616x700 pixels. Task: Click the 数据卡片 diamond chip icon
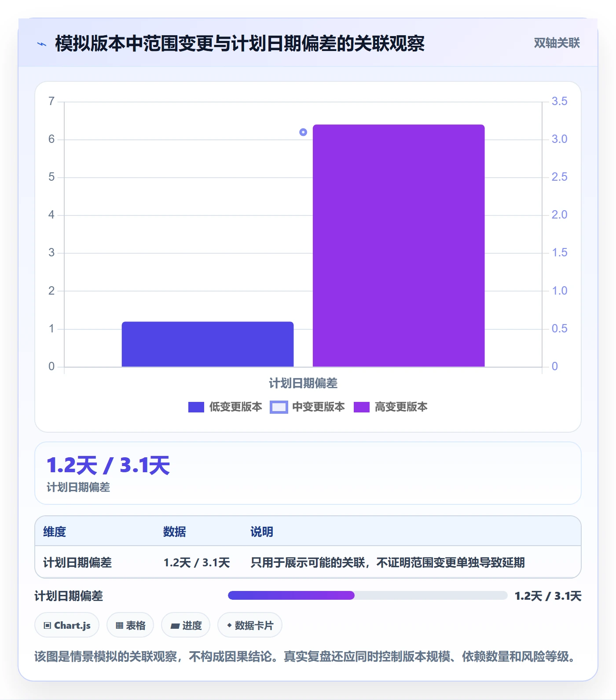(229, 625)
